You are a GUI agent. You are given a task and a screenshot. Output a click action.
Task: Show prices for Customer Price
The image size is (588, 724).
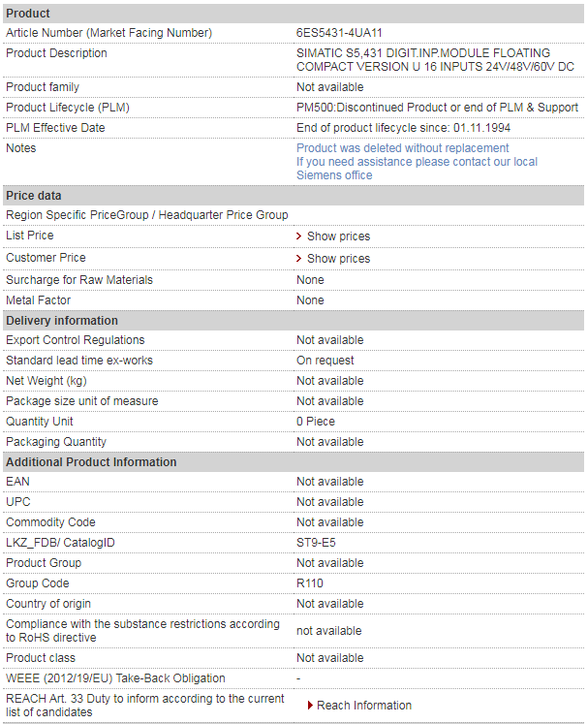coord(338,259)
